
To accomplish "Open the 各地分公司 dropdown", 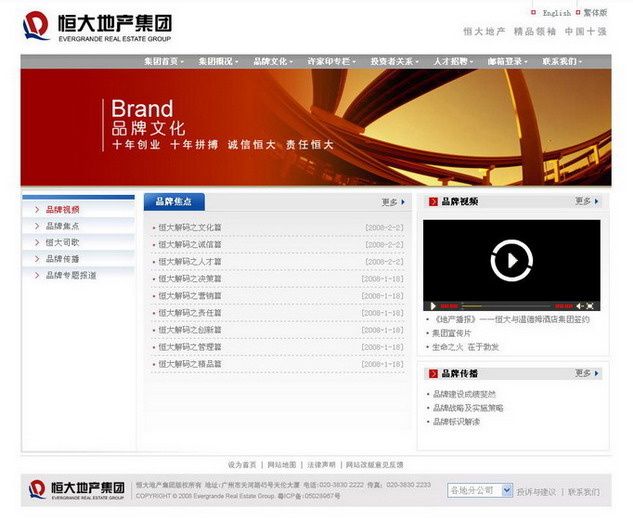I will tap(480, 491).
